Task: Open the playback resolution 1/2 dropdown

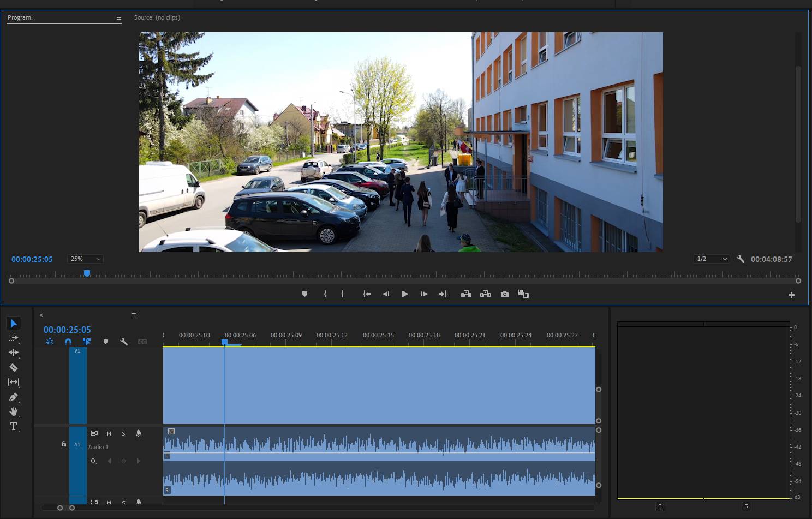Action: 712,259
